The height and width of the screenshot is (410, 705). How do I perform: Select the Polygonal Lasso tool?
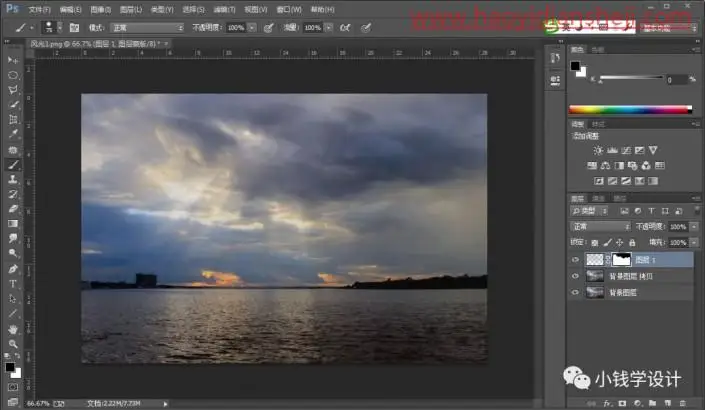point(13,90)
